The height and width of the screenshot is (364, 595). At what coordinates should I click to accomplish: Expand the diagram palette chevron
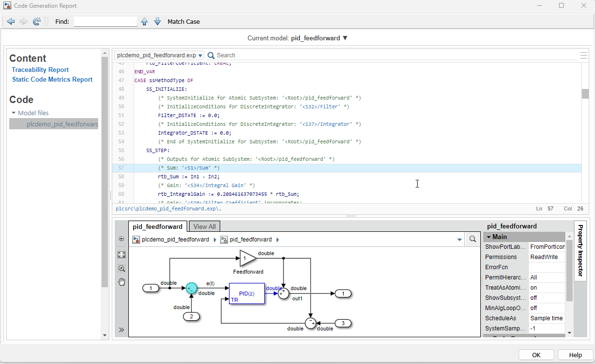[x=122, y=330]
